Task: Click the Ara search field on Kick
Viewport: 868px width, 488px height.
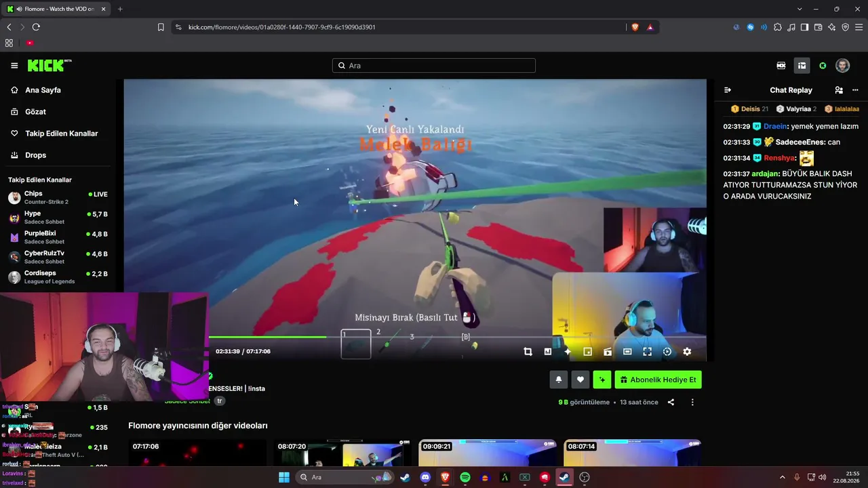Action: 434,66
